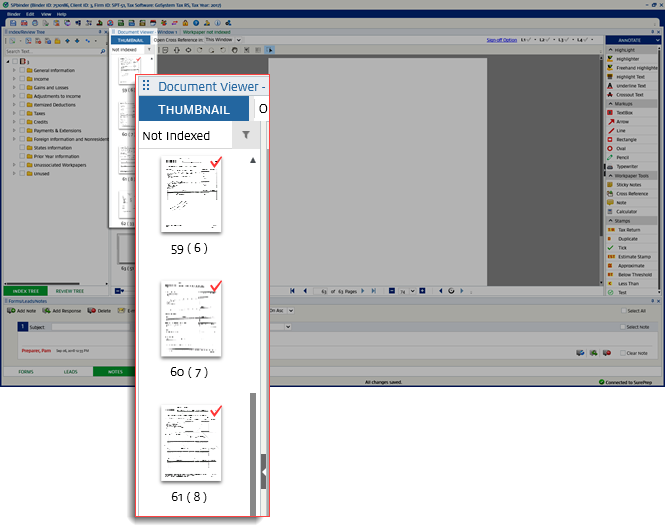Click the Add Note button
The width and height of the screenshot is (665, 532).
[22, 311]
